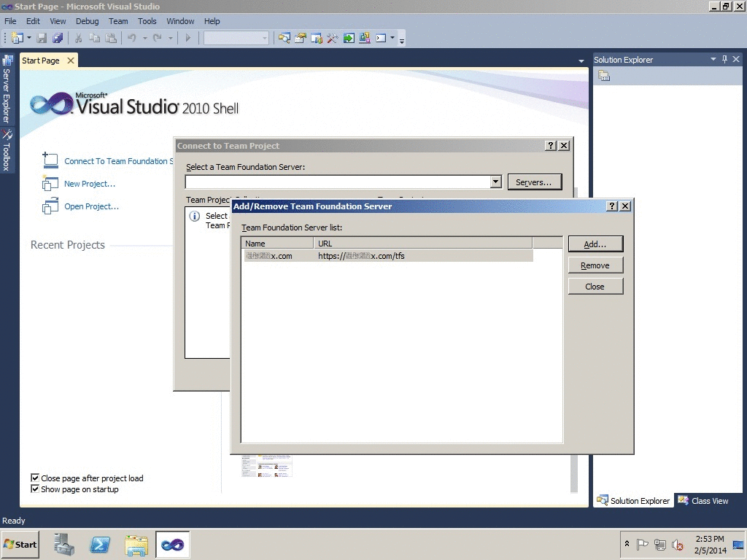
Task: Open the Command Window icon's dropdown arrow
Action: [x=392, y=38]
